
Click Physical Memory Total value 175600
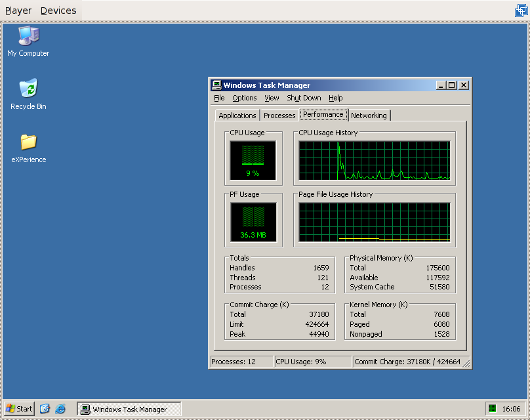[438, 268]
